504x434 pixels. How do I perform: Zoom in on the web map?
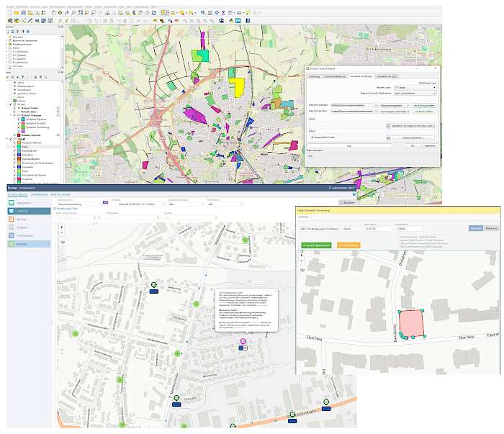pyautogui.click(x=63, y=227)
